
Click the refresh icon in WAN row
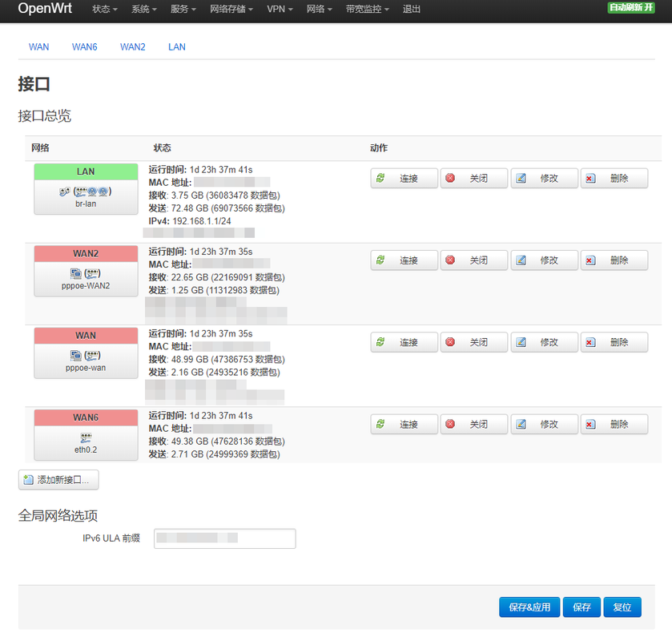[x=380, y=341]
